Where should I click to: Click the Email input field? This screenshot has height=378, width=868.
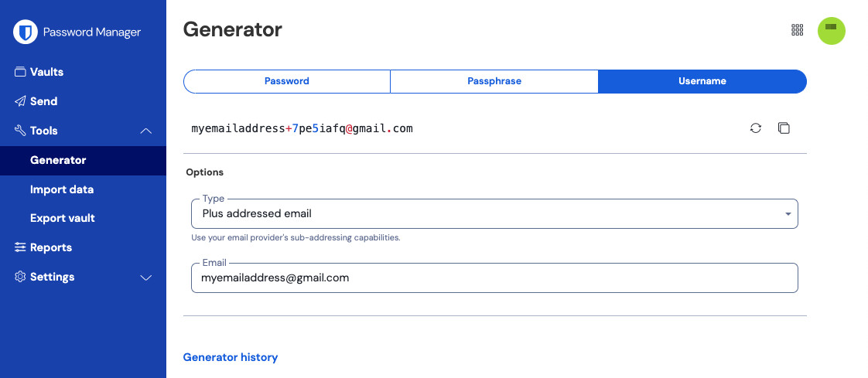click(494, 278)
